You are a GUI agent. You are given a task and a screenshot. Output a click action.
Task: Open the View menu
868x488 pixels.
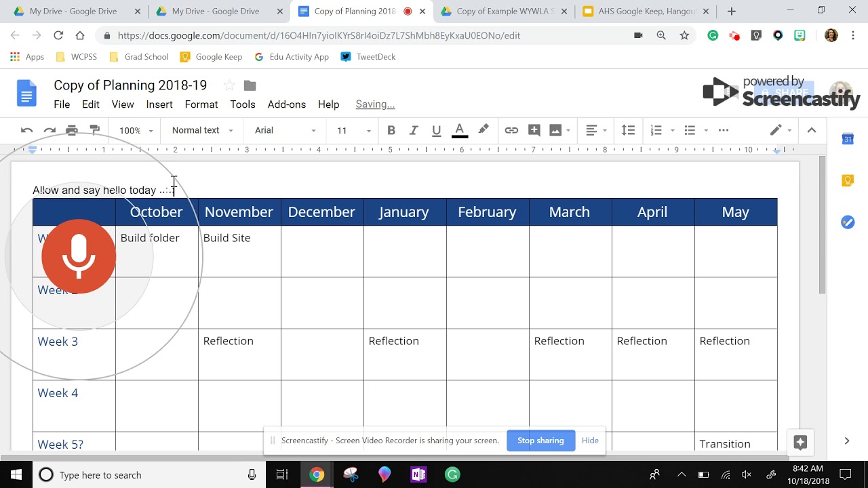click(x=123, y=104)
